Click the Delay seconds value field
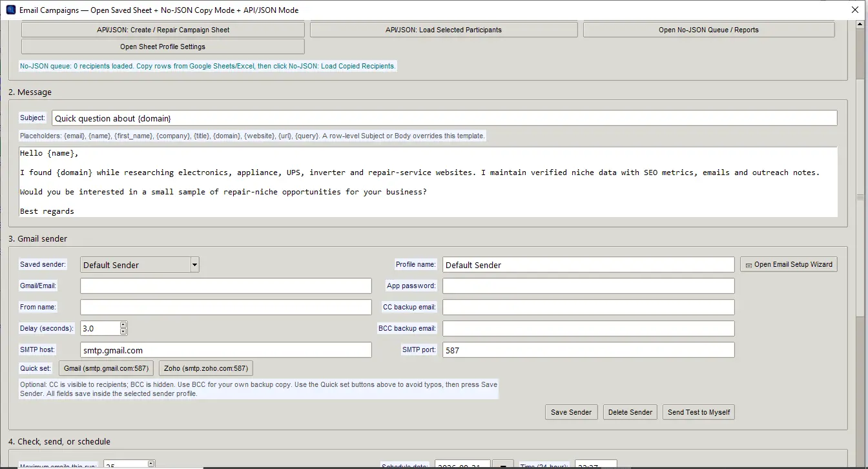The height and width of the screenshot is (469, 868). 100,329
